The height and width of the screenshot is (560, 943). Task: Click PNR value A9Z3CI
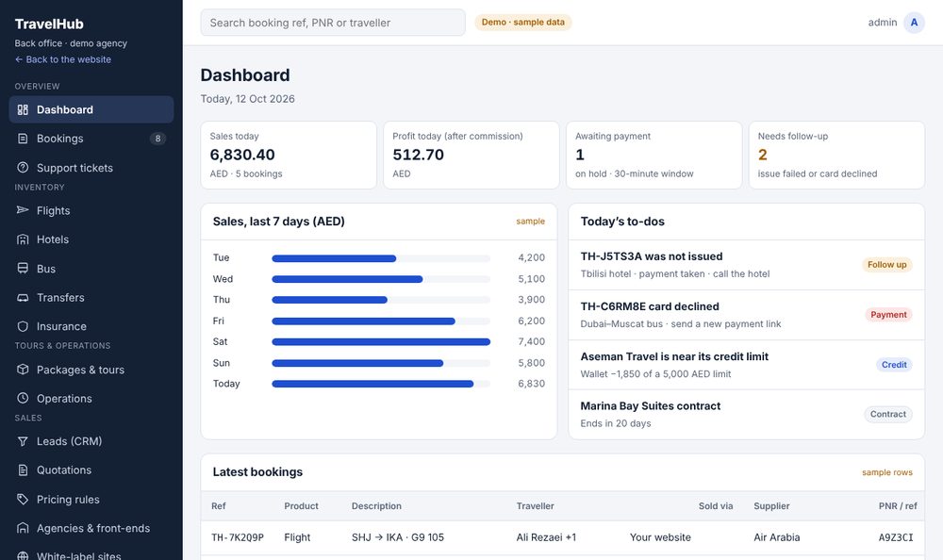tap(896, 537)
